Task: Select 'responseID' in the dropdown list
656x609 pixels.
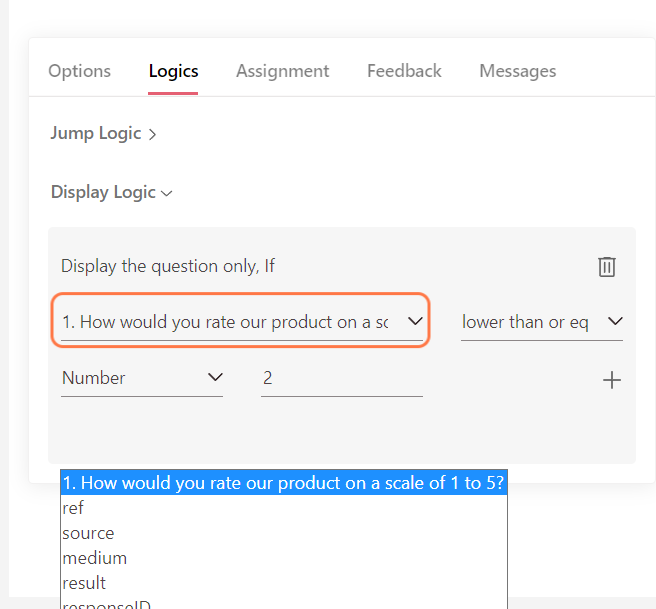Action: click(108, 604)
